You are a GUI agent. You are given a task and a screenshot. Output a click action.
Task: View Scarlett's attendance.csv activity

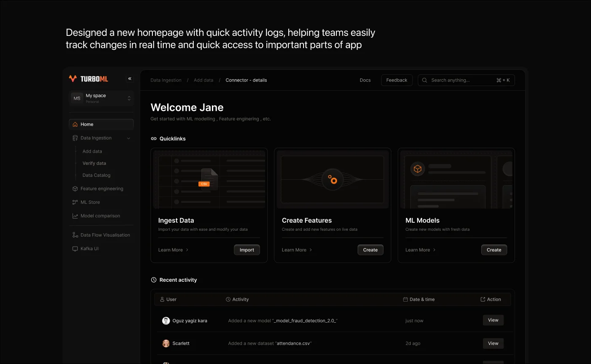[x=493, y=343]
